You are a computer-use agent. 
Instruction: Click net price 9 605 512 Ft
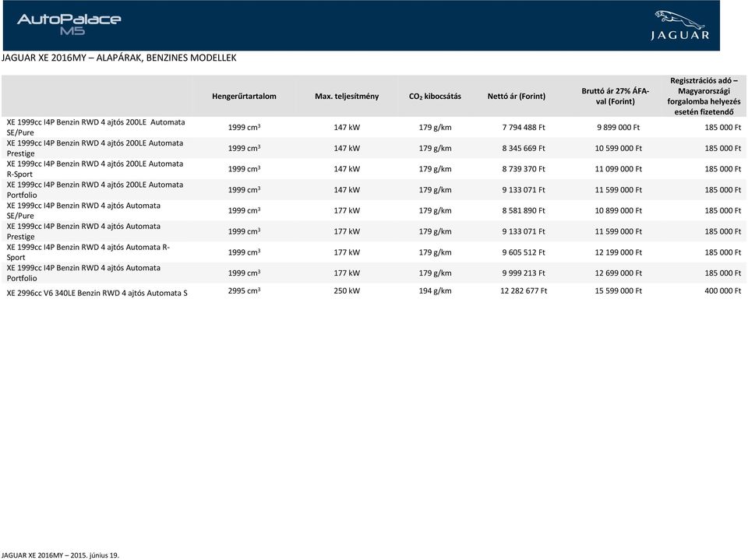coord(524,252)
